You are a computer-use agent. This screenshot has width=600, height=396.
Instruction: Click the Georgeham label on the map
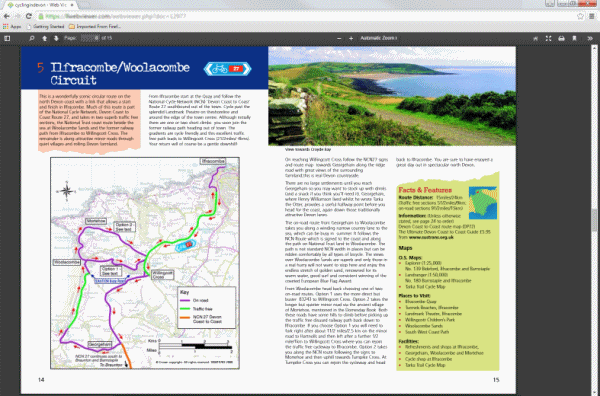tap(100, 344)
